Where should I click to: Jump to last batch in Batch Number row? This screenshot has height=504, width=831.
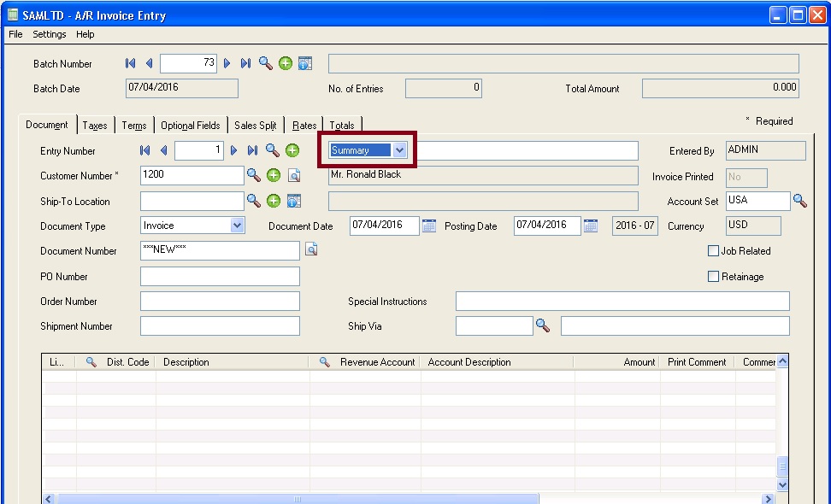[x=245, y=63]
